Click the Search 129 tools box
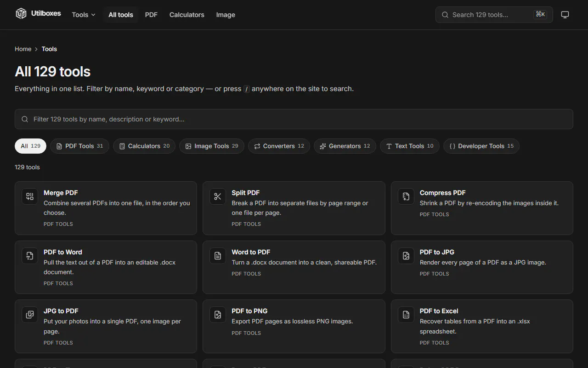 point(494,15)
